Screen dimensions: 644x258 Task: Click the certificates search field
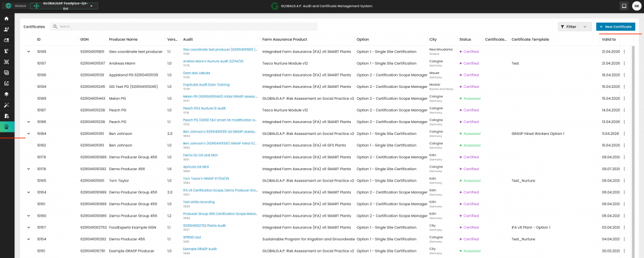[186, 27]
